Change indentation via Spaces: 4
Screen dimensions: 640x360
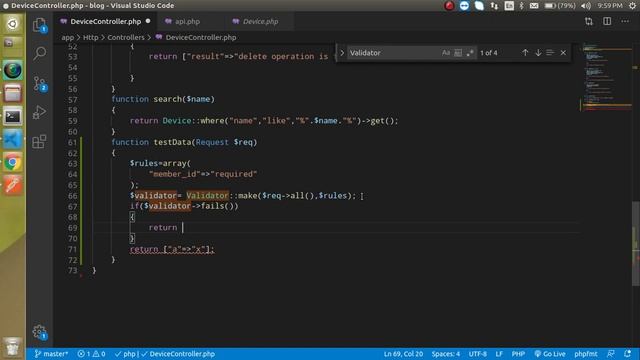[x=446, y=354]
